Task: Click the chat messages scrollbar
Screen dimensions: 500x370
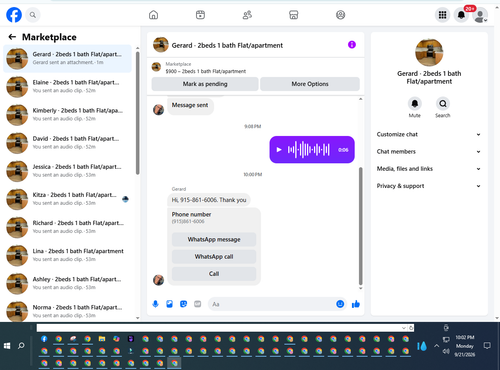Action: coord(360,227)
